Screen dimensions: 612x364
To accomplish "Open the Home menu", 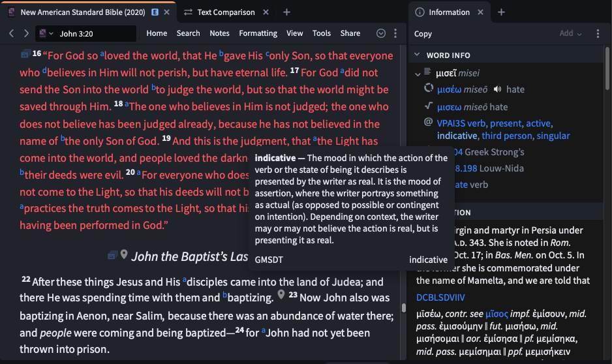I will pyautogui.click(x=157, y=33).
